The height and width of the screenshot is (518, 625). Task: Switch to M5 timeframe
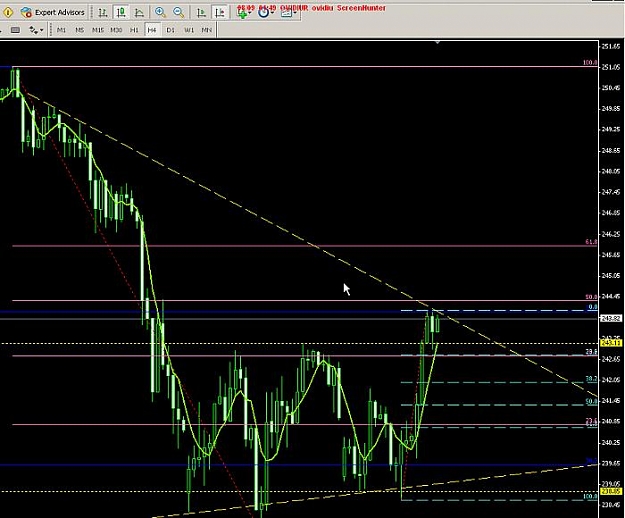[x=79, y=30]
